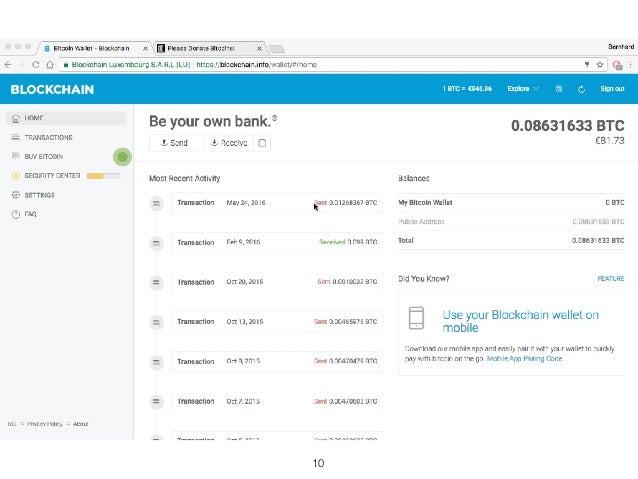The width and height of the screenshot is (638, 479).
Task: Click the Total balance row
Action: coord(511,241)
